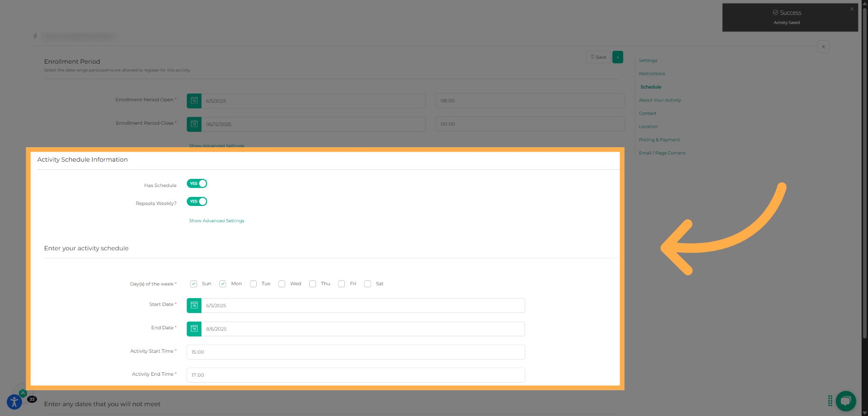Open the End Date calendar picker
Screen dimensions: 868x416
point(194,329)
